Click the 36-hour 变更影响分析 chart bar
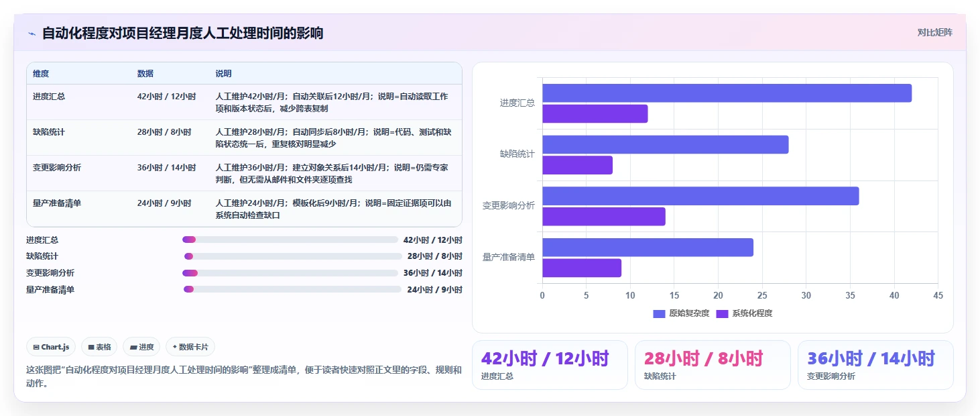 click(700, 196)
